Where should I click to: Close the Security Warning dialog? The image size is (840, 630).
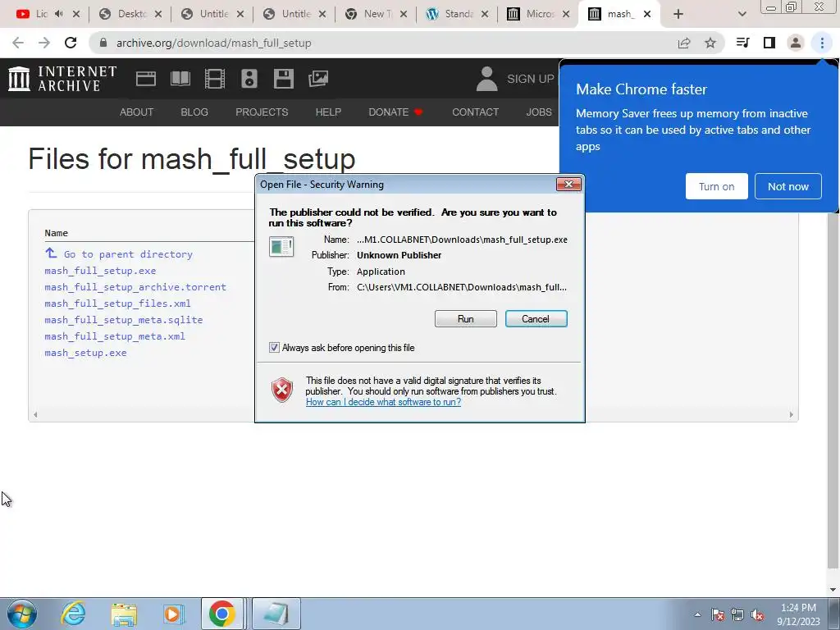[x=568, y=185]
